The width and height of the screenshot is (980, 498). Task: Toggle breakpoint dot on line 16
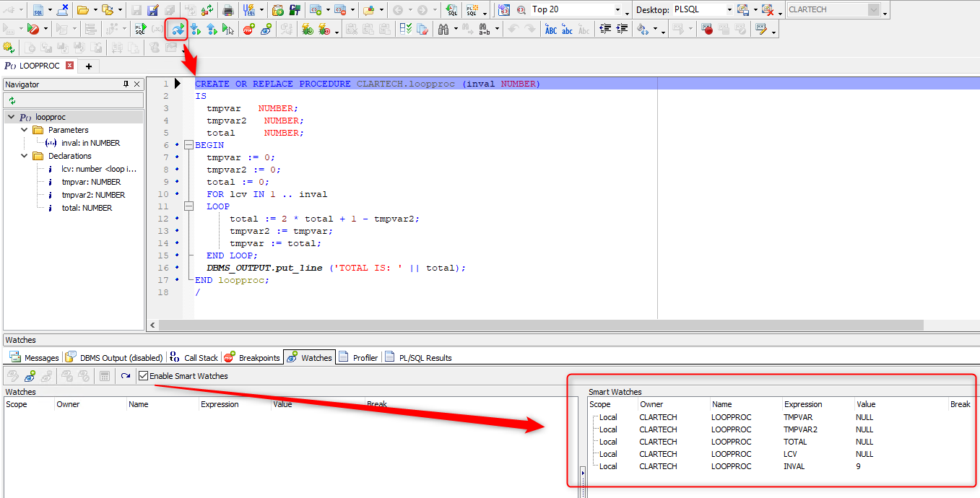[178, 268]
